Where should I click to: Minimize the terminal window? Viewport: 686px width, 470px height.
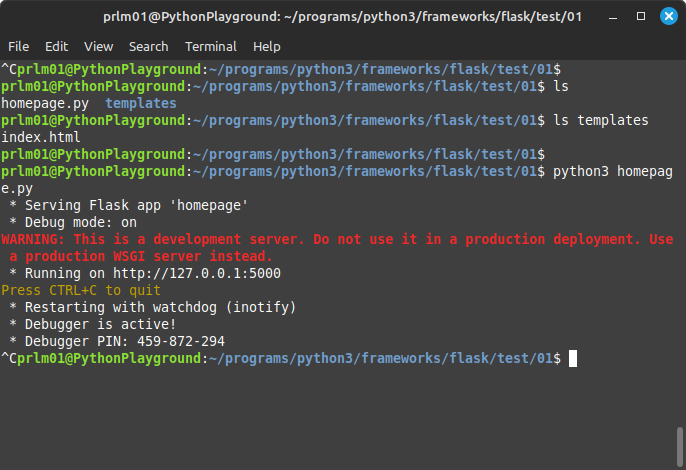pyautogui.click(x=613, y=17)
